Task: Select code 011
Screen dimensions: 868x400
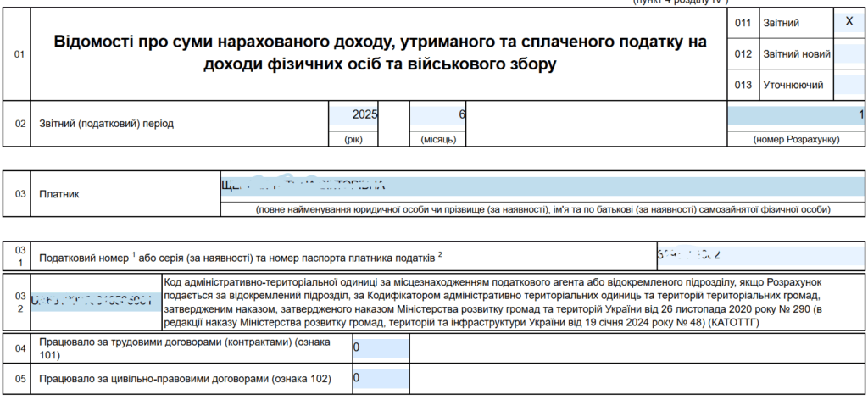Action: [x=743, y=23]
